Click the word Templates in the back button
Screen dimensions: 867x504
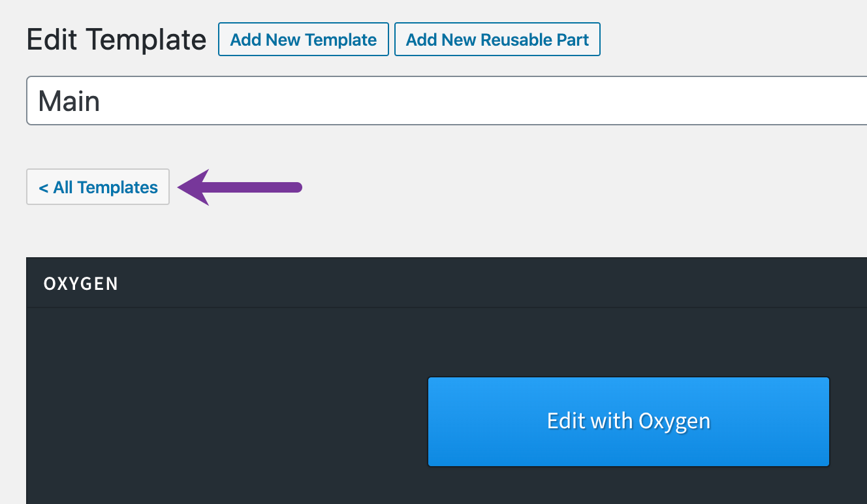[x=118, y=187]
